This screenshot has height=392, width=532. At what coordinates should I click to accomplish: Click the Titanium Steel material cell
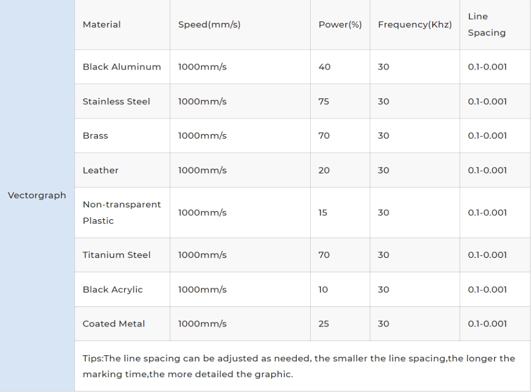point(117,255)
